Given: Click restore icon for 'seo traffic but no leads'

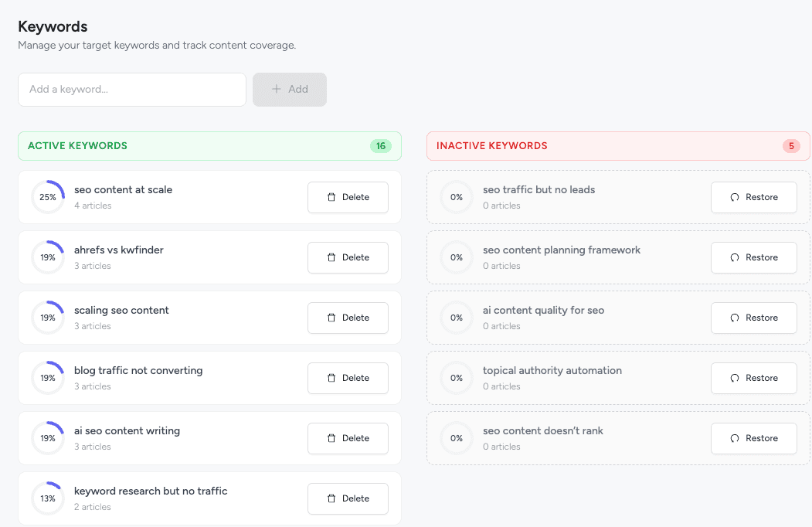Looking at the screenshot, I should pos(735,197).
